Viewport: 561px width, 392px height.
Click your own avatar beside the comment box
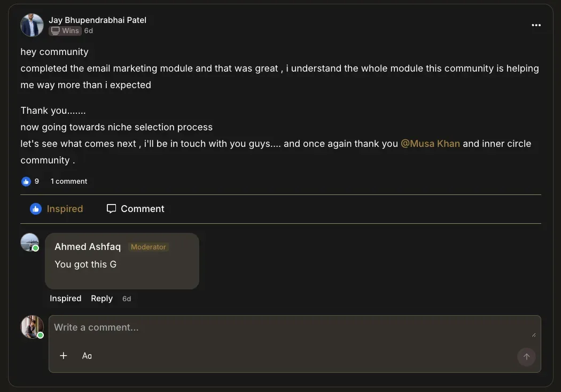point(32,327)
